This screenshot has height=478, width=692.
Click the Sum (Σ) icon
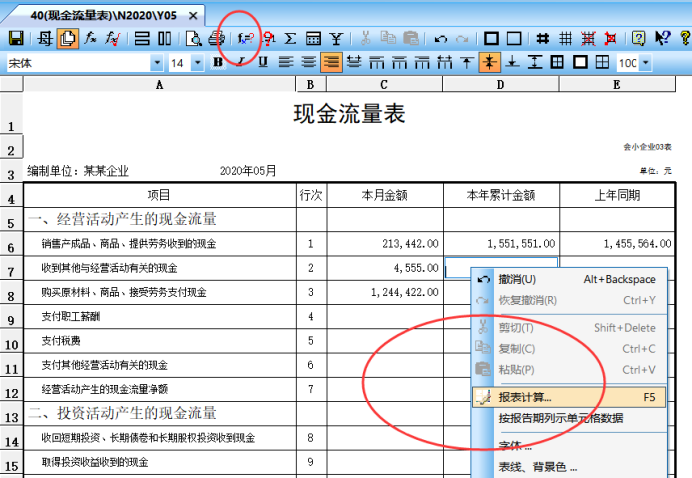[291, 39]
